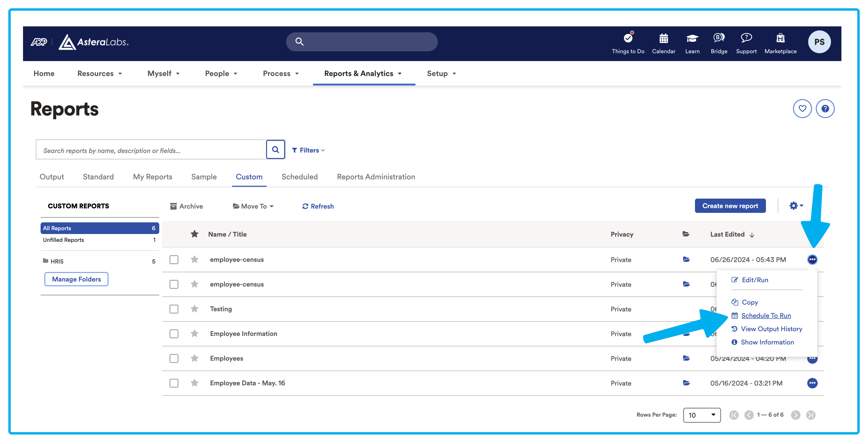The width and height of the screenshot is (868, 444).
Task: Open actions menu for Employee Data - May. 16
Action: [812, 383]
